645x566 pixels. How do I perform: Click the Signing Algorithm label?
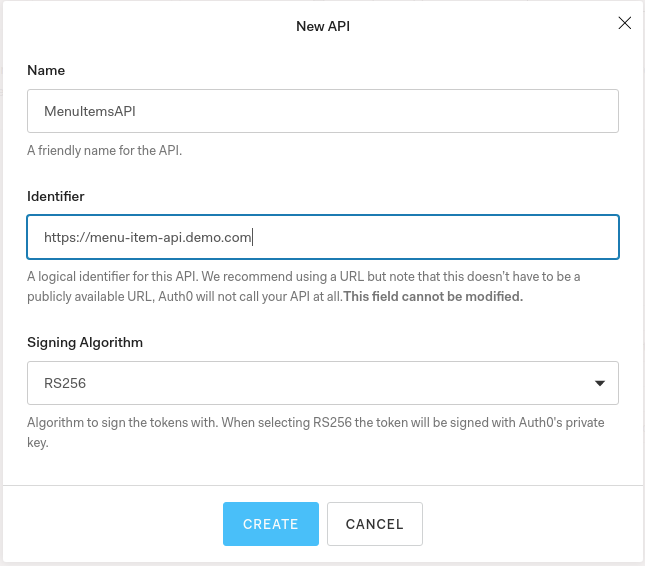point(85,342)
